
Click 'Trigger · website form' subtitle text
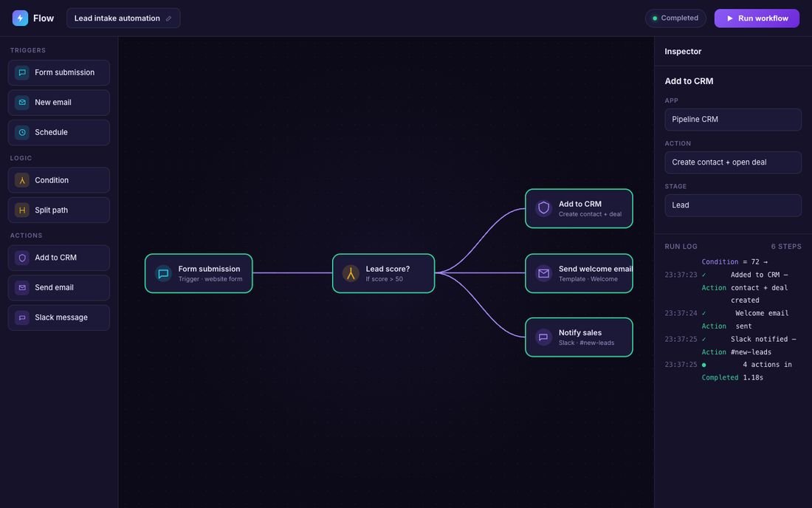tap(210, 279)
